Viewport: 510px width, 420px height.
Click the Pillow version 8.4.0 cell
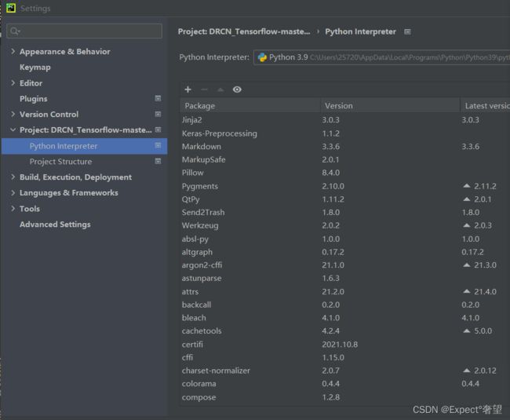(331, 173)
